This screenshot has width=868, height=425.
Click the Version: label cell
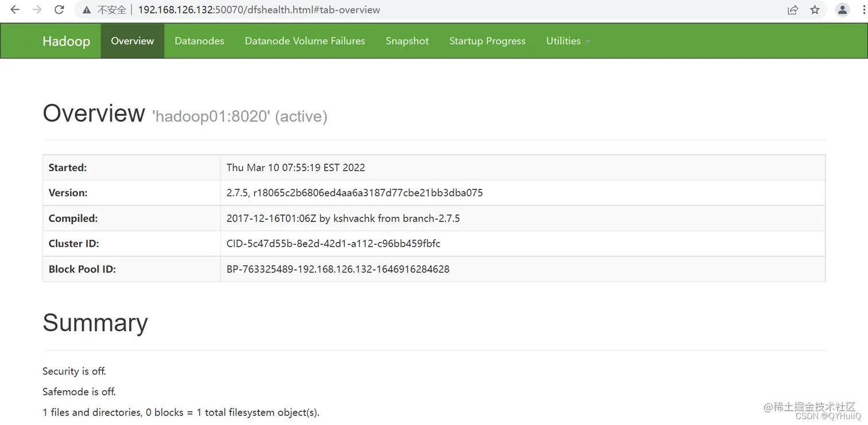click(x=131, y=193)
